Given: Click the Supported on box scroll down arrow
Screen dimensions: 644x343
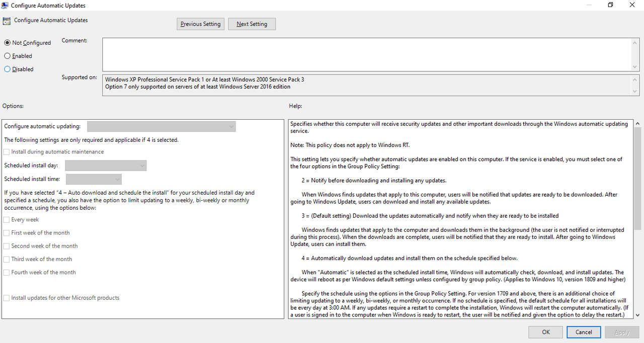Looking at the screenshot, I should tap(635, 91).
